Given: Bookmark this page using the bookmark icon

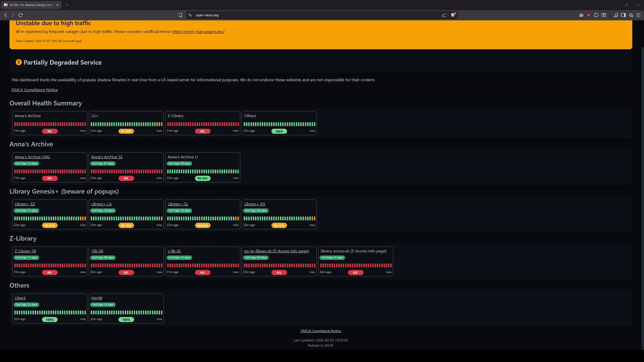Looking at the screenshot, I should pyautogui.click(x=180, y=15).
